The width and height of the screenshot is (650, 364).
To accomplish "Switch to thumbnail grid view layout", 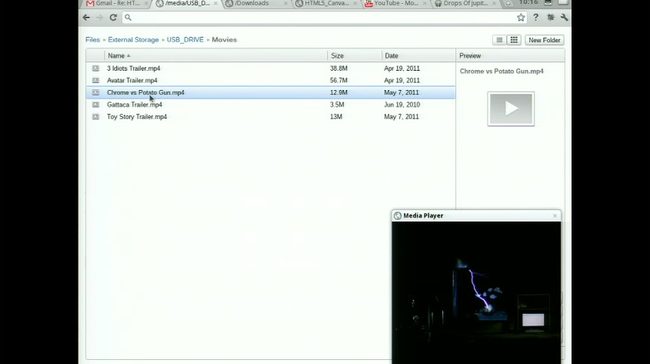I will 514,40.
